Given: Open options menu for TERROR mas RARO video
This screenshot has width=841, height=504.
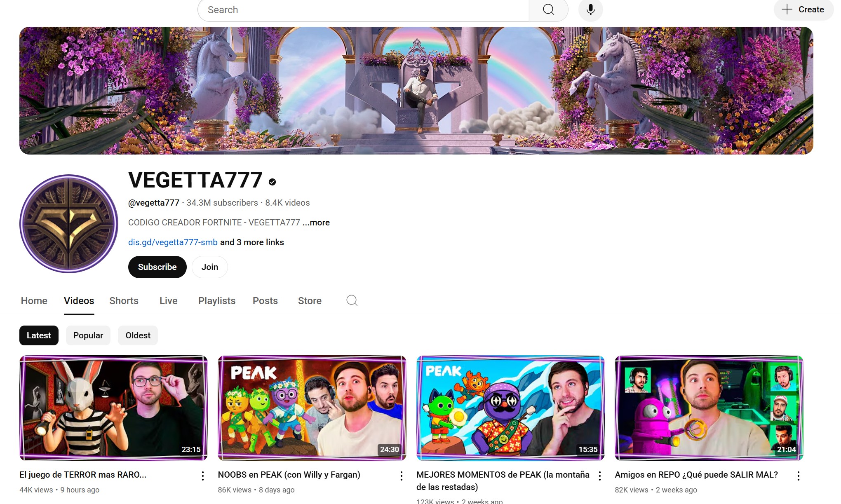Looking at the screenshot, I should pos(203,476).
